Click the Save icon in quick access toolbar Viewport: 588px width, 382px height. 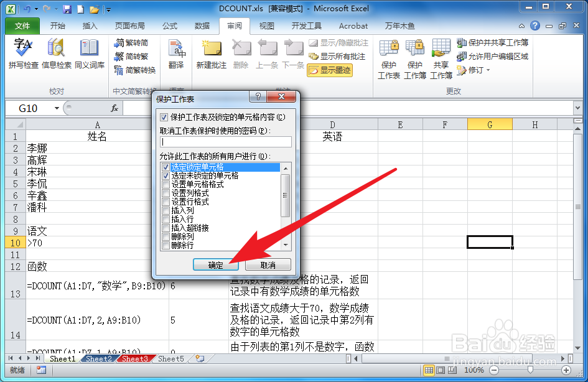pyautogui.click(x=67, y=9)
